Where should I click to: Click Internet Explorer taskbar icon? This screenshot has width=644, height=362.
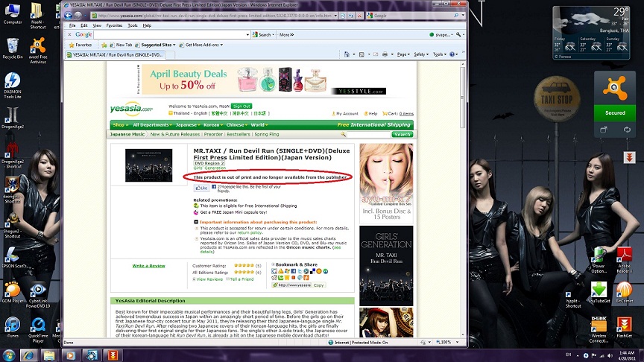(28, 355)
